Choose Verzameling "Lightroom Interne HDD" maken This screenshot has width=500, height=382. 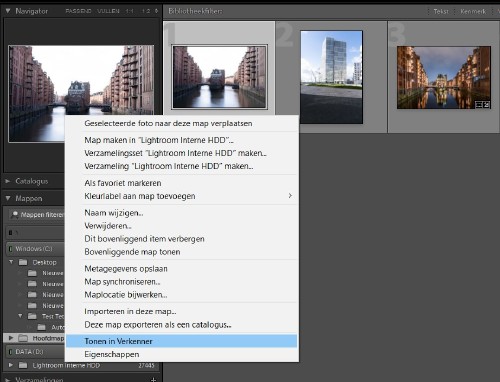pyautogui.click(x=182, y=166)
